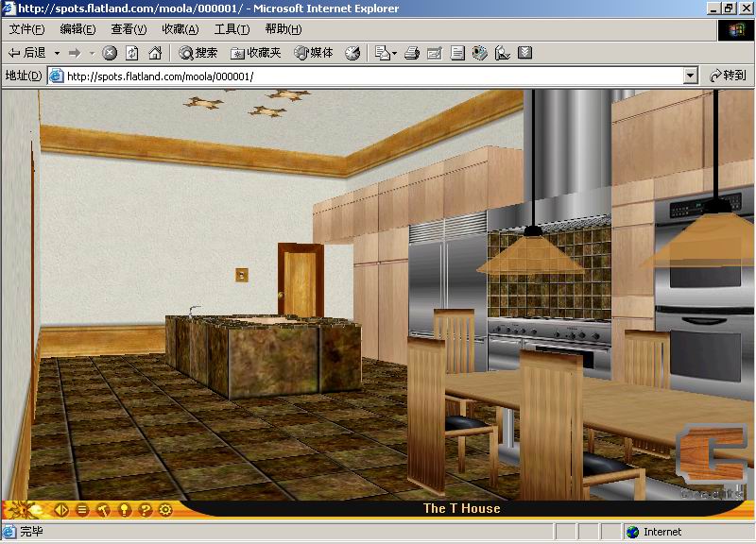
Task: Go back with the 后退 button
Action: click(27, 53)
